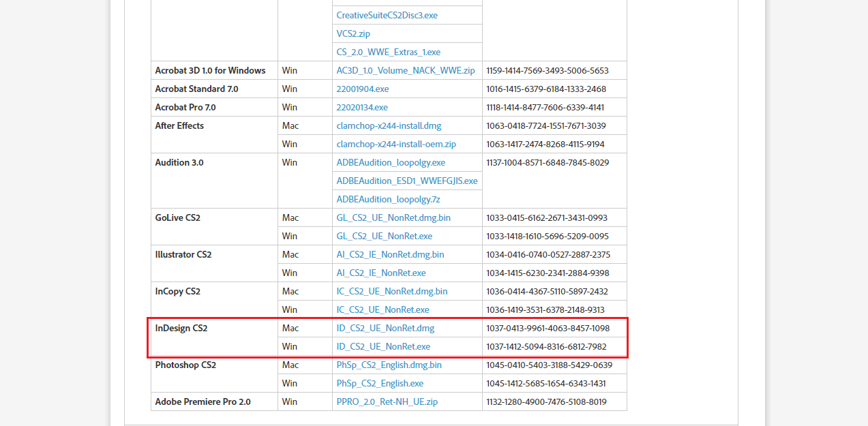Open the IC_CS2_UE_NonRet.dmg.bin link
868x426 pixels.
392,291
